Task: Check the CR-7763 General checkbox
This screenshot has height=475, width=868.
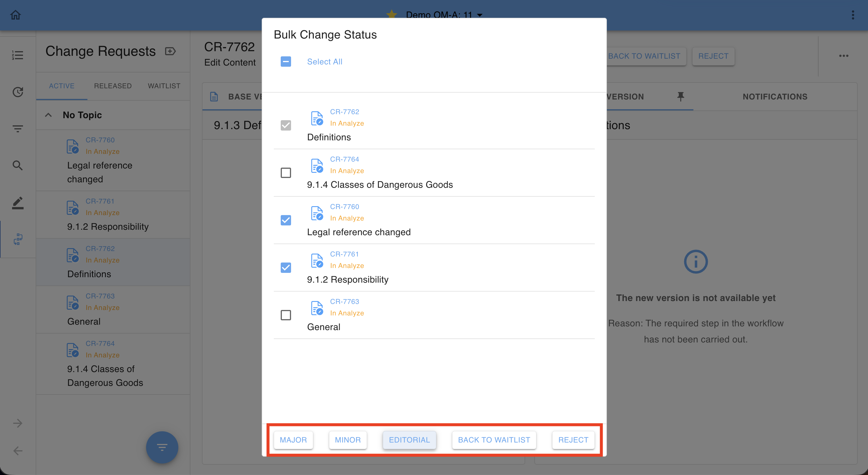Action: tap(286, 315)
